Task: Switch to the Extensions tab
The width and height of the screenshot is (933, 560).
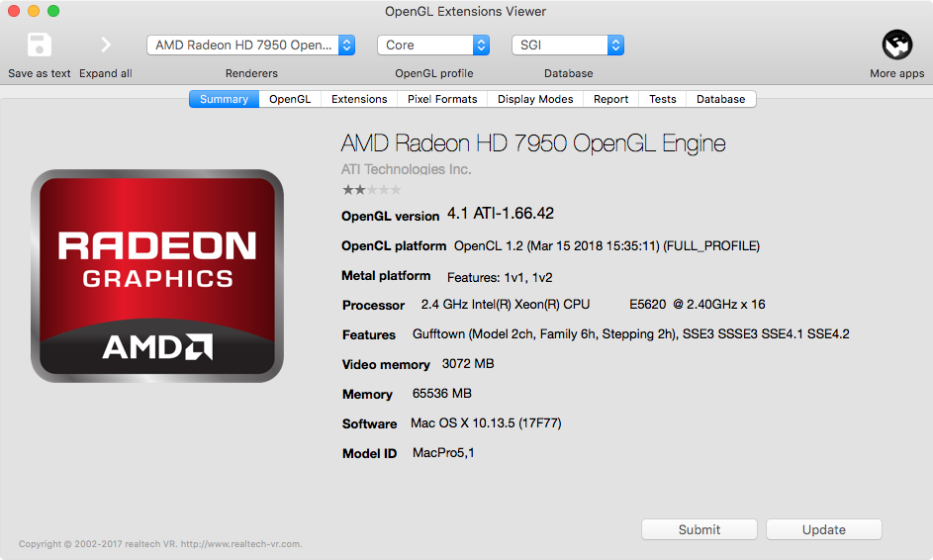Action: pyautogui.click(x=359, y=99)
